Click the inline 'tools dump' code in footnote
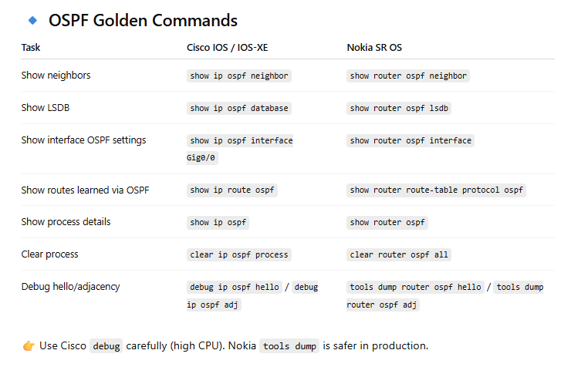Viewport: 588px width, 367px height. coord(289,346)
